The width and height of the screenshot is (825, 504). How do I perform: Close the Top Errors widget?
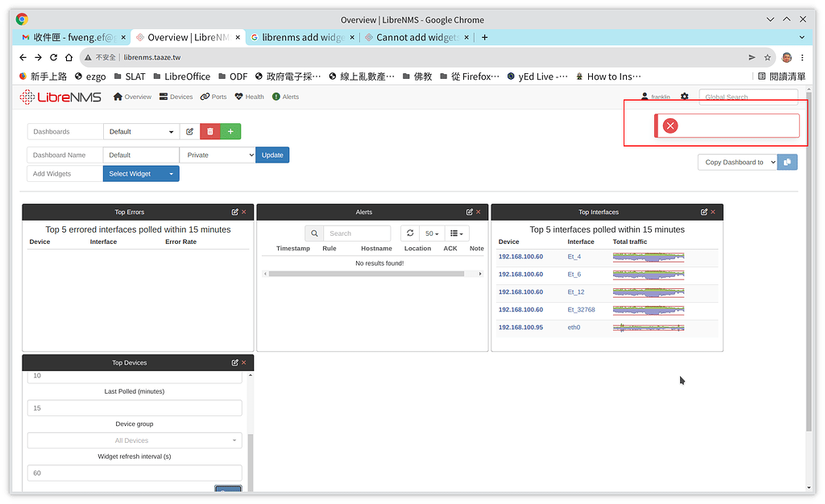click(245, 212)
